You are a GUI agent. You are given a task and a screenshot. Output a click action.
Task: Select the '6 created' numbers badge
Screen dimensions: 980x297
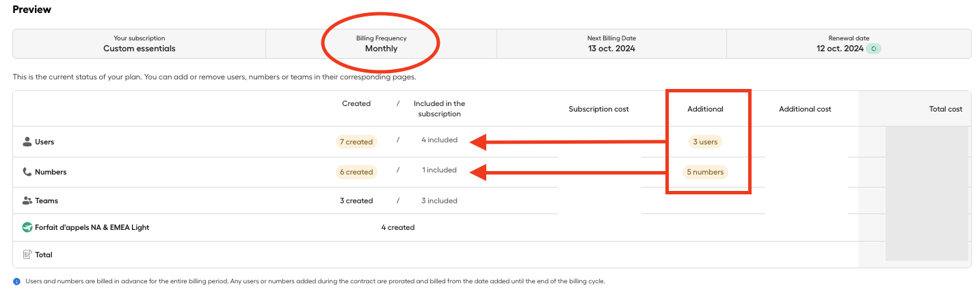click(356, 172)
